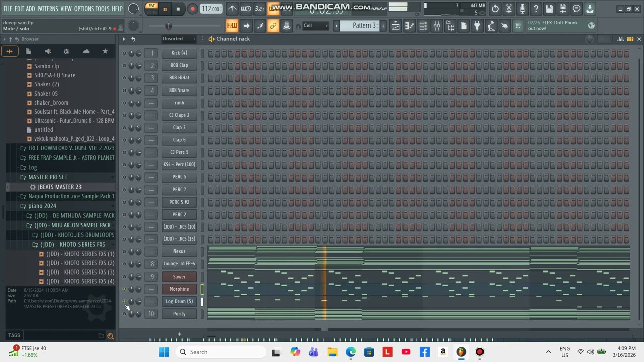Open the Unsorted channel filter dropdown
Image resolution: width=644 pixels, height=362 pixels.
(x=179, y=39)
